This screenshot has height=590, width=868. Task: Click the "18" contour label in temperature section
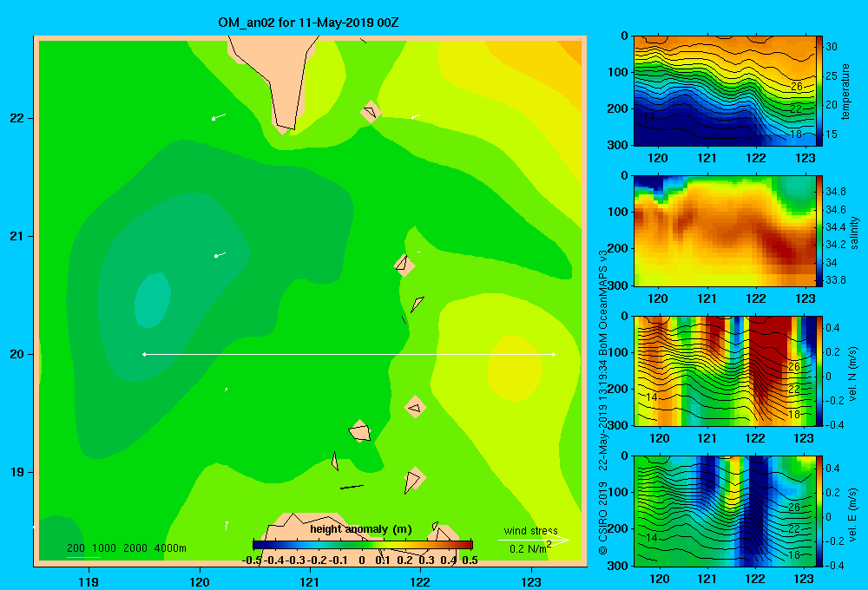coord(796,134)
